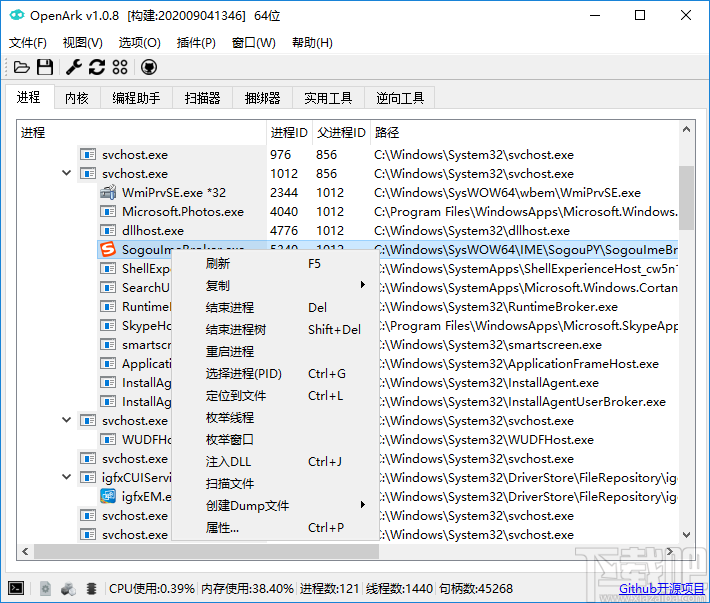Switch to the 捆绑器 tab
This screenshot has width=710, height=603.
(x=263, y=98)
